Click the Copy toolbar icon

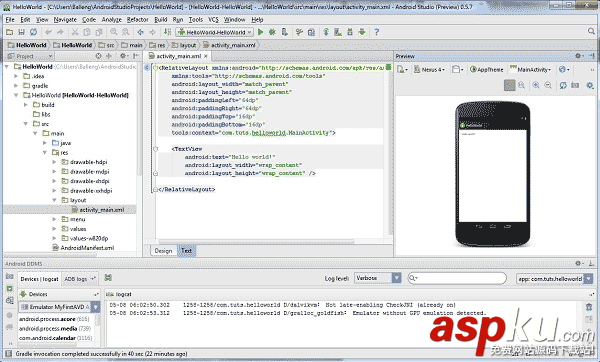click(x=87, y=32)
